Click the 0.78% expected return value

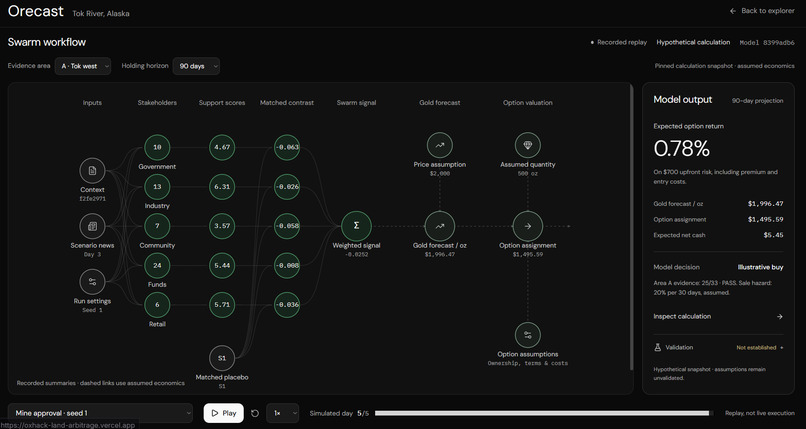(x=682, y=148)
